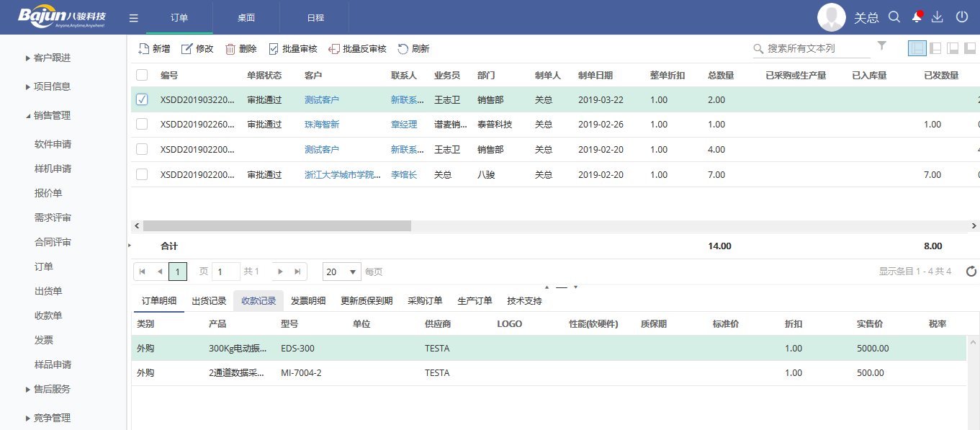Click the 批量审核 batch approve icon
This screenshot has height=430, width=980.
tap(274, 48)
